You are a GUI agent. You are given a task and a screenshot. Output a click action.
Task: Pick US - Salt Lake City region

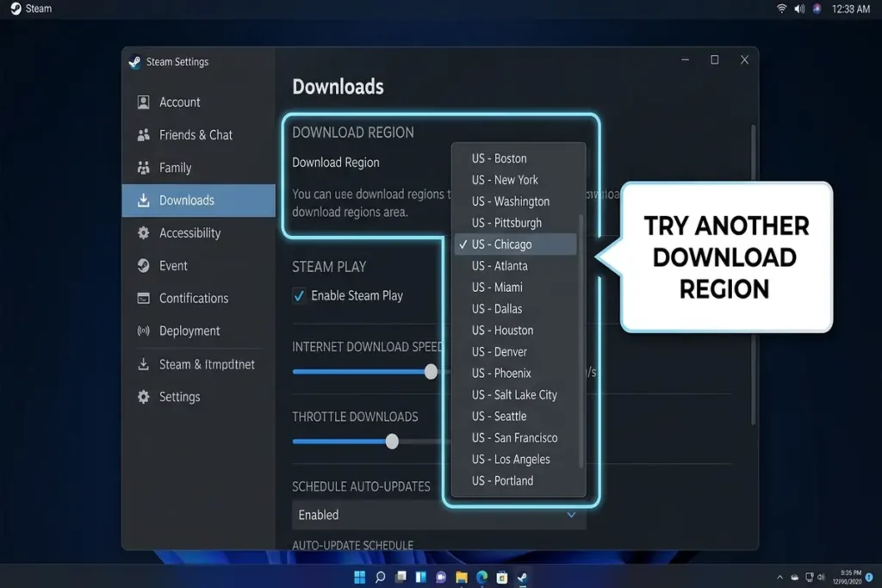(515, 394)
